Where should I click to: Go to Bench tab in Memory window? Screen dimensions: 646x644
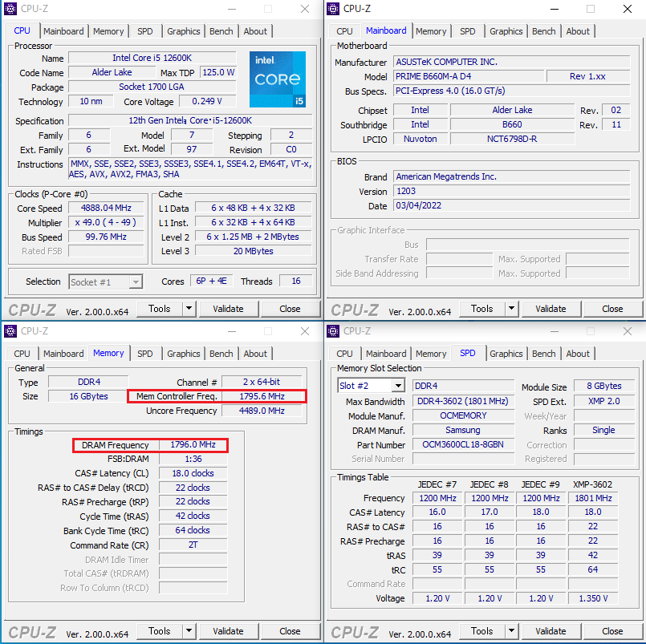tap(221, 354)
